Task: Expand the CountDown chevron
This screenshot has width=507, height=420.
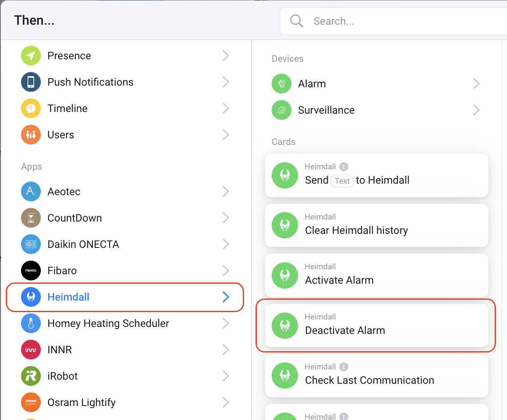Action: [x=225, y=218]
